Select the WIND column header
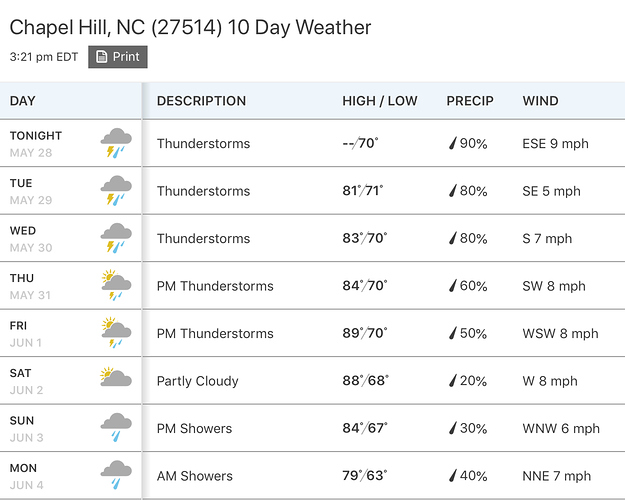This screenshot has height=500, width=625. (540, 101)
